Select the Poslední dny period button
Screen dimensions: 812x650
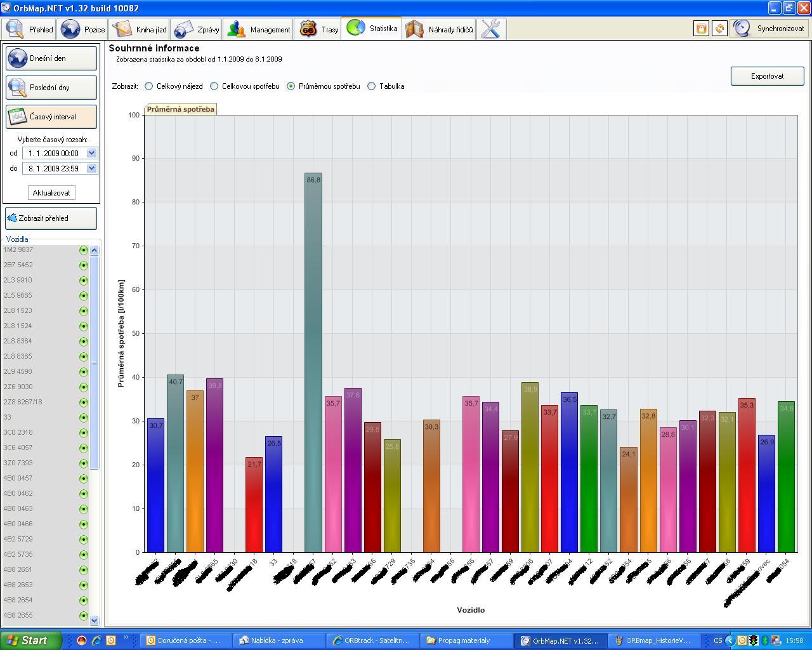51,88
